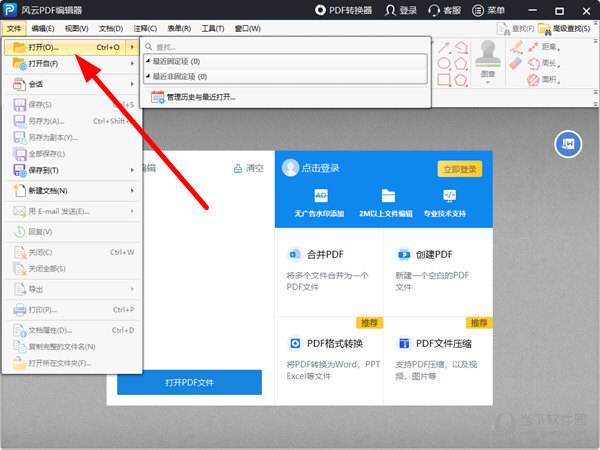Click the 打开PDF文件 button
Viewport: 600px width, 450px height.
[189, 382]
